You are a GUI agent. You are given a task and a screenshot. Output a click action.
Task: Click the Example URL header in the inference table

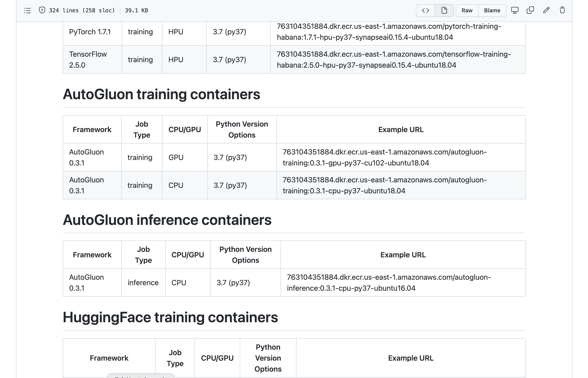(x=403, y=255)
